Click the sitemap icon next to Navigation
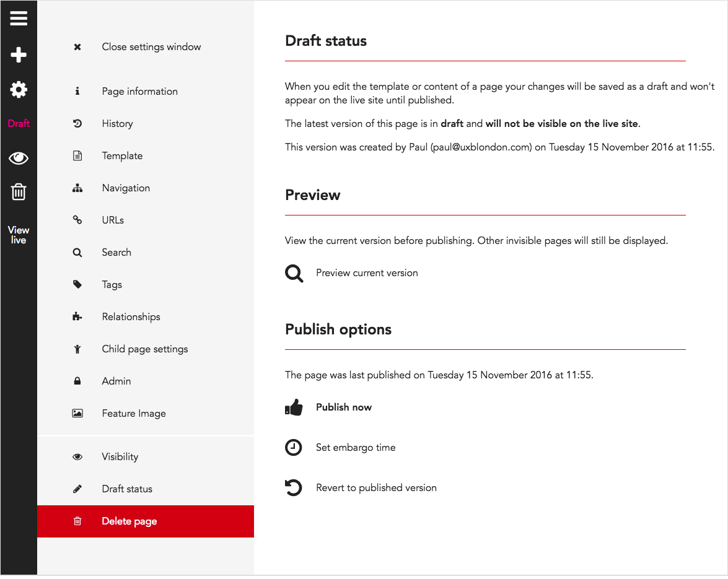Viewport: 728px width, 579px height. click(x=77, y=188)
